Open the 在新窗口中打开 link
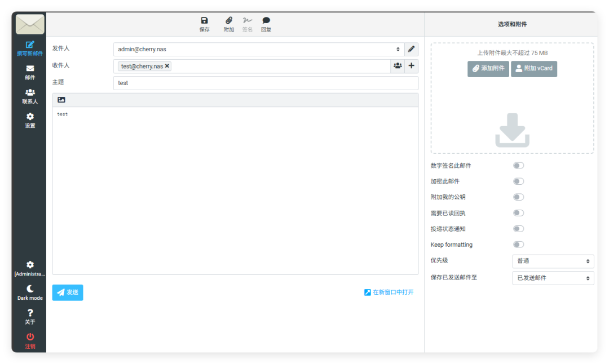This screenshot has height=364, width=609. (x=389, y=292)
